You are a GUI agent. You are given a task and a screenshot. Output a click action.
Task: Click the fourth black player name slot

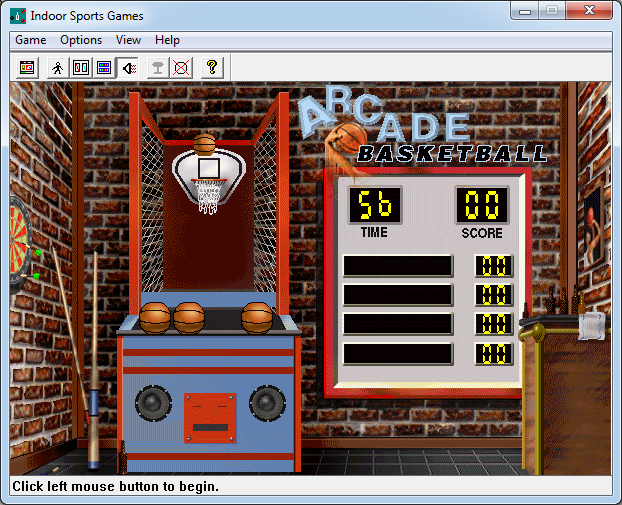(398, 353)
